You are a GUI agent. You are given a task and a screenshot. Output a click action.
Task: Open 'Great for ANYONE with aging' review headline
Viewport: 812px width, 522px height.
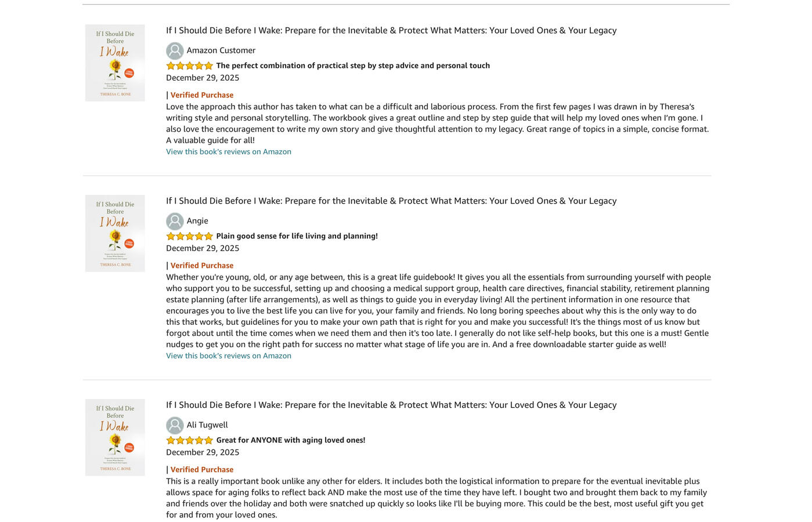pos(290,440)
